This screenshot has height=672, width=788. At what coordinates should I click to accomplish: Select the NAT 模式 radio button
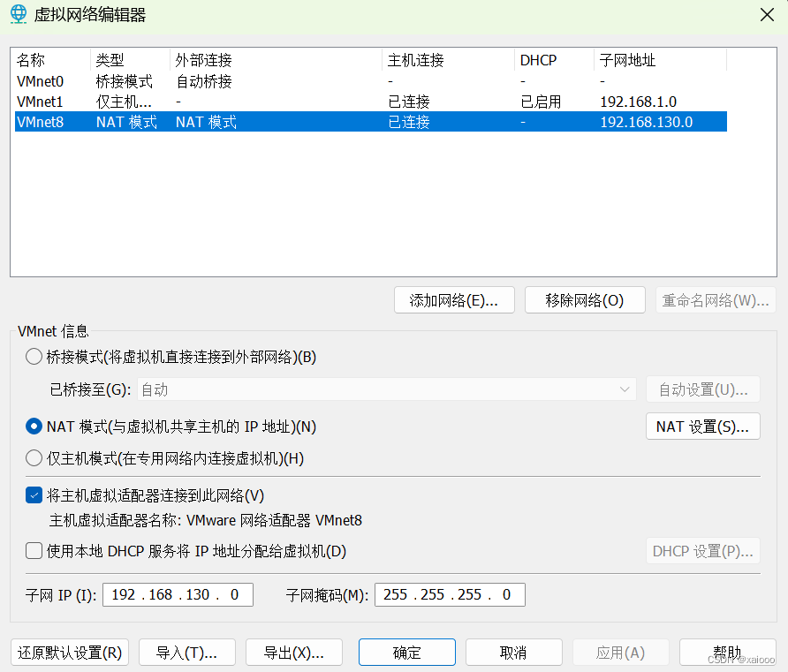pyautogui.click(x=34, y=427)
